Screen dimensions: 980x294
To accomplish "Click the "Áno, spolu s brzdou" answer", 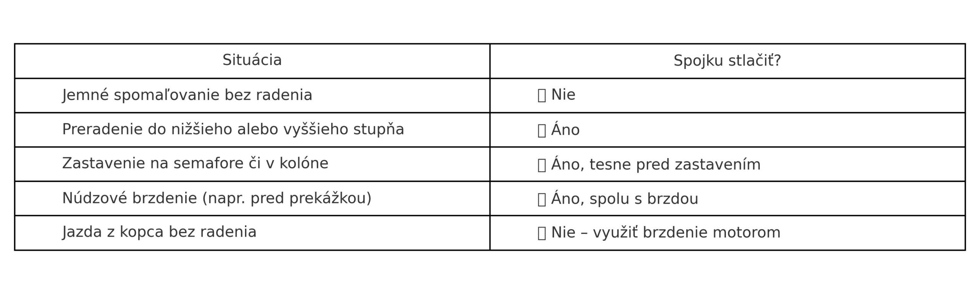I will click(x=625, y=199).
